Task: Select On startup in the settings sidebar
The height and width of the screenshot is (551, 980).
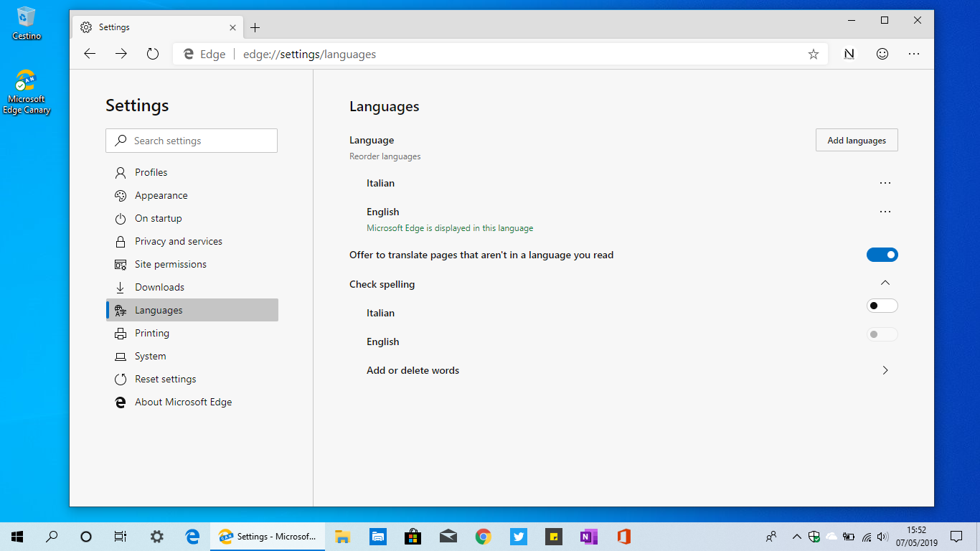Action: coord(158,218)
